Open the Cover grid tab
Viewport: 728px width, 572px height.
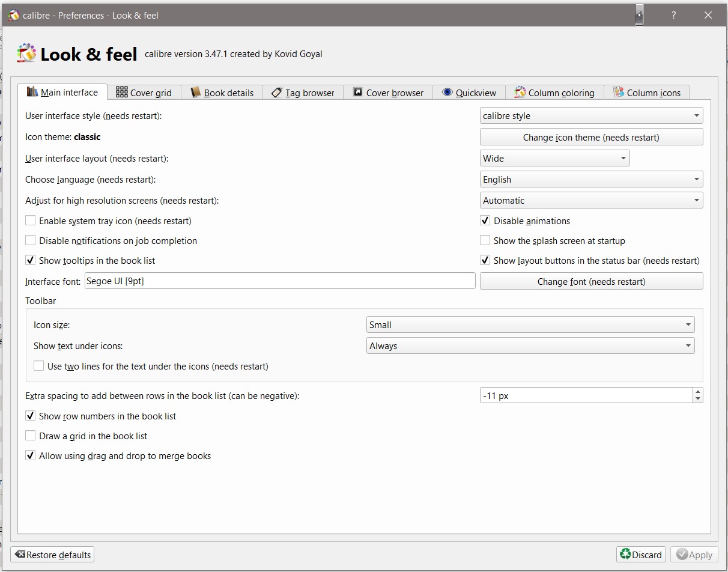[x=144, y=93]
